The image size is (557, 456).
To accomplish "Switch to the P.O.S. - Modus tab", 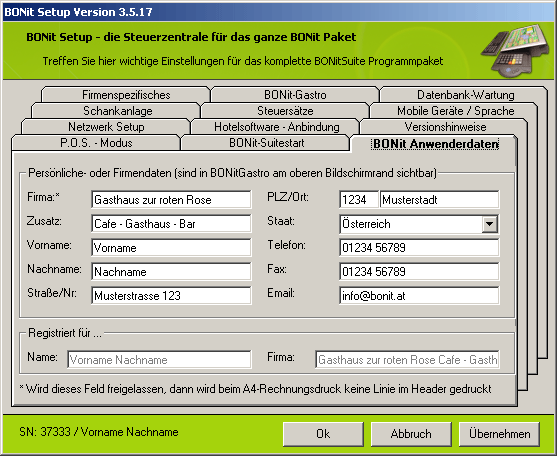I will tap(96, 142).
